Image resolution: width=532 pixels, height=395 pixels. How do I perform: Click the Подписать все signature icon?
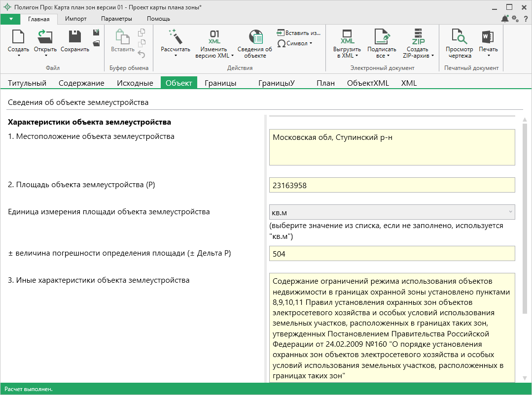click(382, 37)
